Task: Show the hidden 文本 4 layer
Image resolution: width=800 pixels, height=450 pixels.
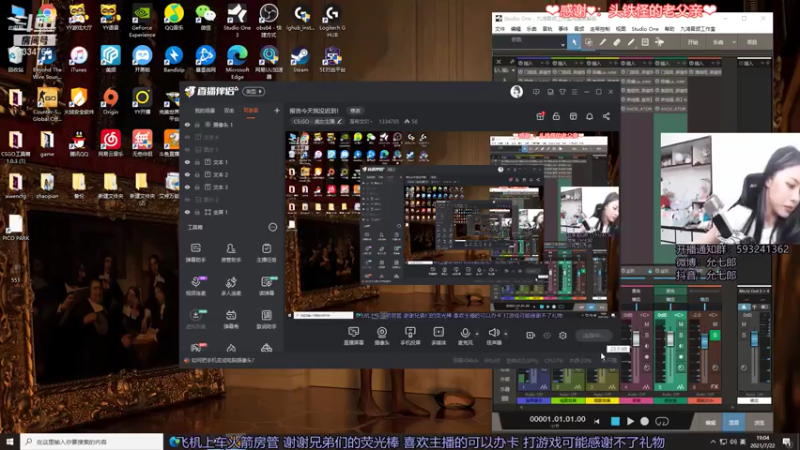Action: click(187, 137)
